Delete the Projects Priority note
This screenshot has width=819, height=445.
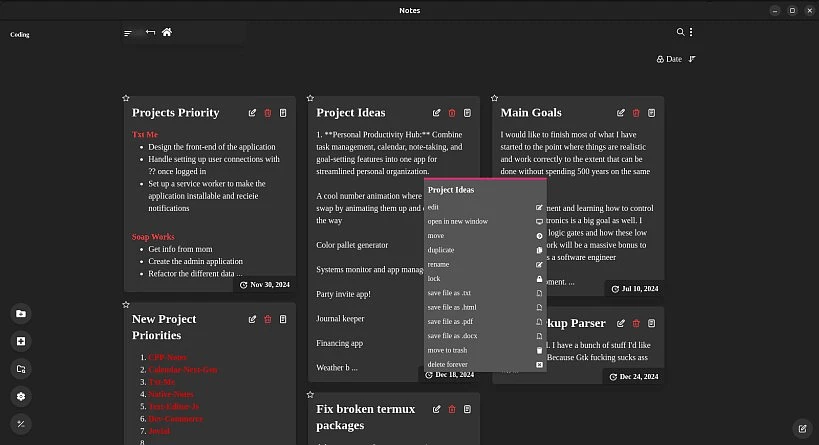268,113
